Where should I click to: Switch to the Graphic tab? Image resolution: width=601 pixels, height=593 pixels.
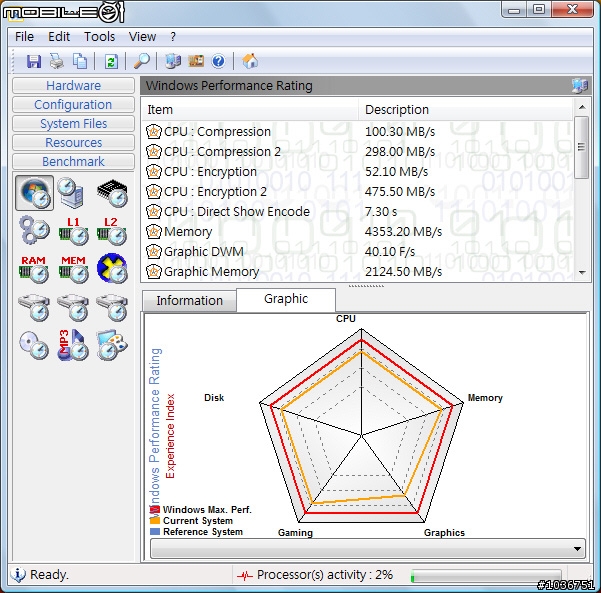pos(286,299)
